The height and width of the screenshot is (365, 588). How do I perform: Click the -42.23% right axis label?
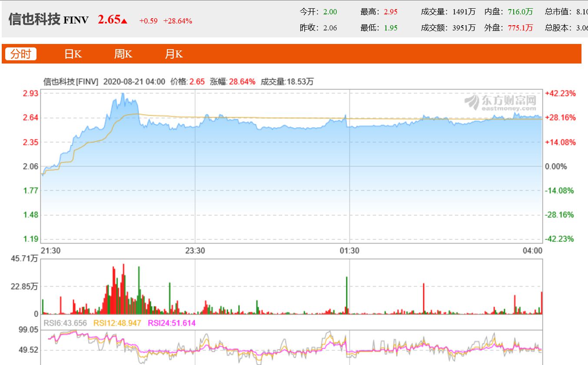559,239
